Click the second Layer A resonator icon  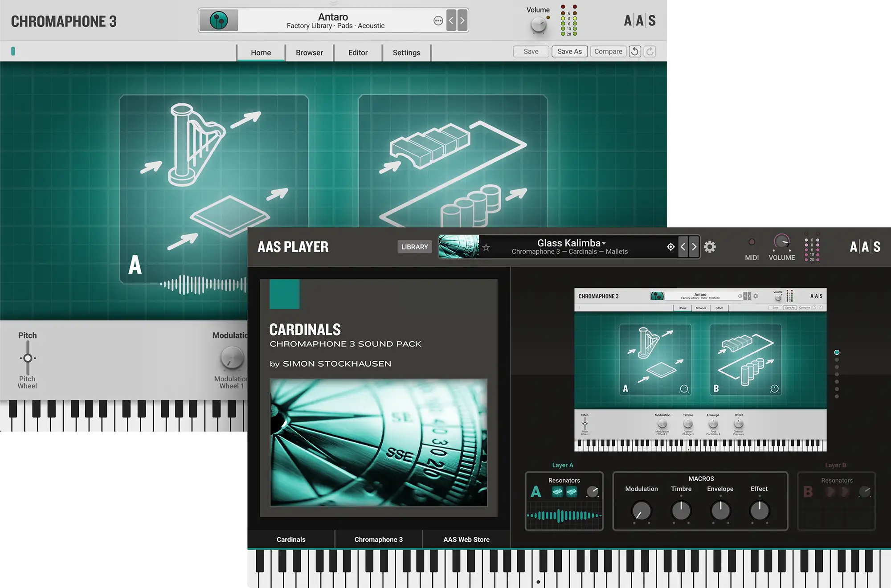(x=572, y=492)
